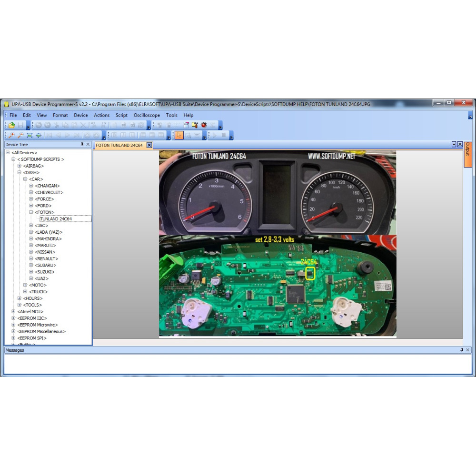
Task: Click the hammer properties toolbar icon
Action: (x=195, y=125)
